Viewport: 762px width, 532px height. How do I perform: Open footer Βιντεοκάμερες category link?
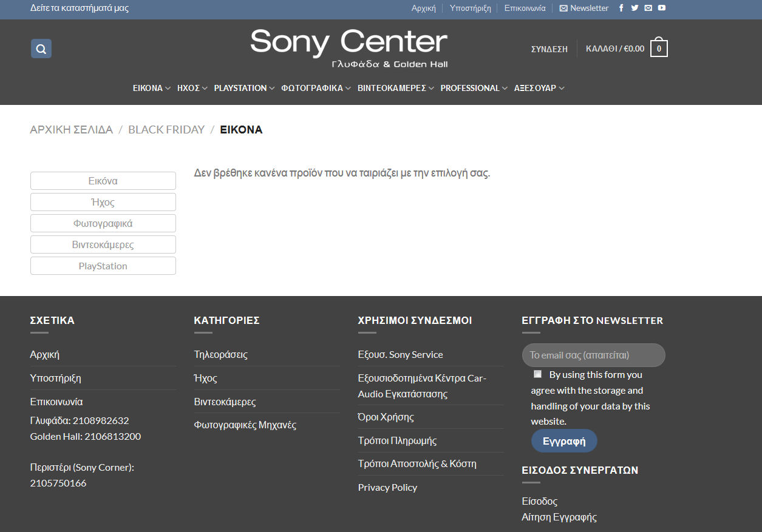(x=225, y=402)
